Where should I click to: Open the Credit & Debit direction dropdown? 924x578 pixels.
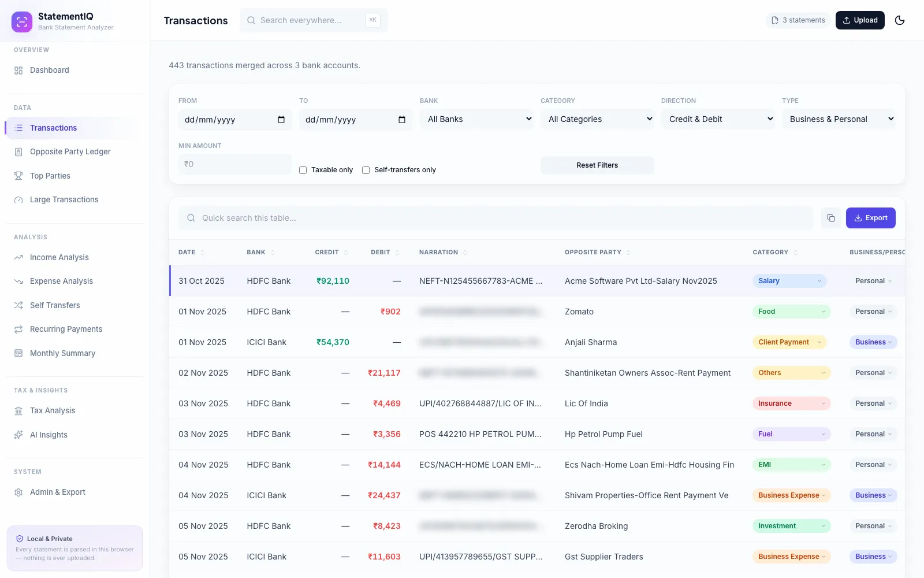[x=718, y=119]
